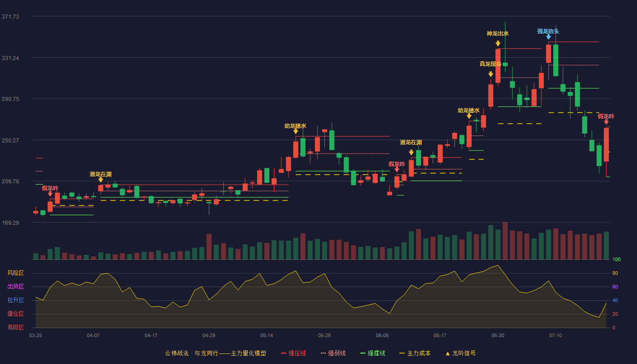Image resolution: width=637 pixels, height=364 pixels.
Task: Click the 03-25 date label
Action: pyautogui.click(x=35, y=335)
